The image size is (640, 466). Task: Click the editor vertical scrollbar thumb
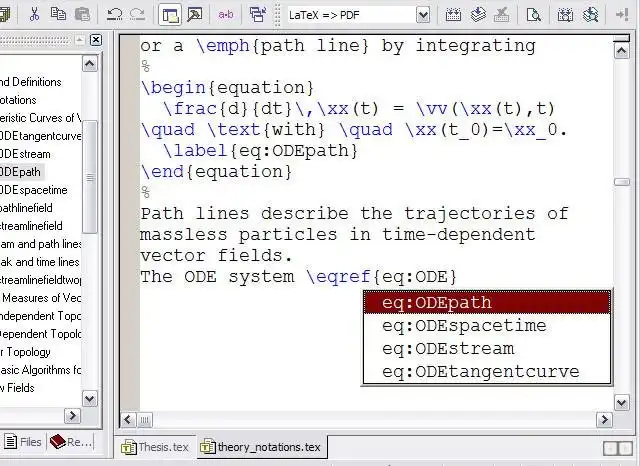(x=622, y=182)
